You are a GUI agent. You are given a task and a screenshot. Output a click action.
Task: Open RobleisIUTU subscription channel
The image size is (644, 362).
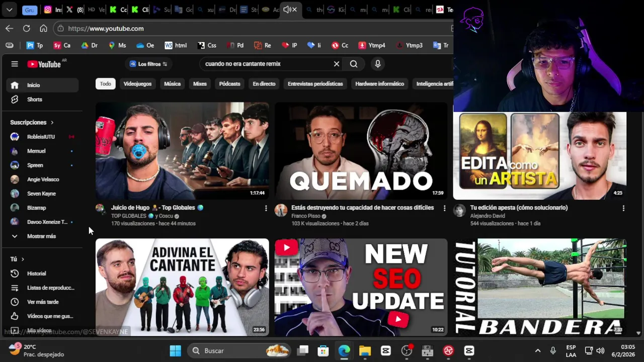click(x=43, y=137)
